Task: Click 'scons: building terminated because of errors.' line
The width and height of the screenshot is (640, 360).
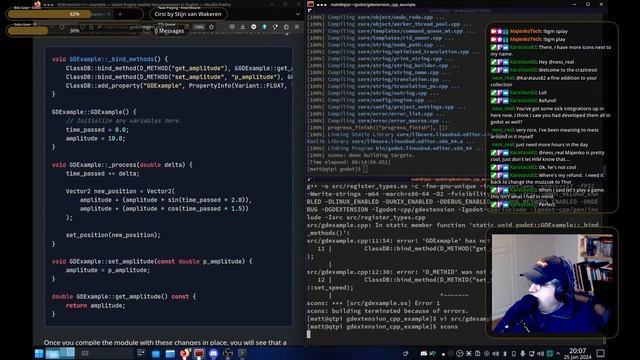Action: click(x=387, y=311)
